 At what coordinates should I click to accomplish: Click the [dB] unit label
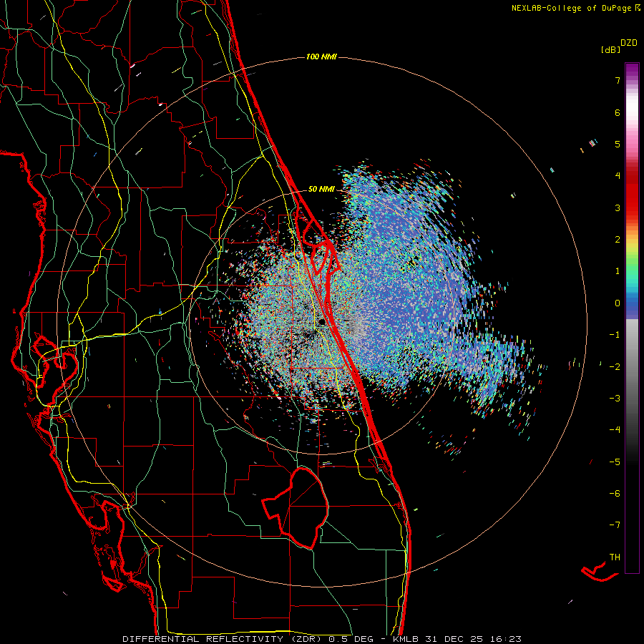click(611, 49)
